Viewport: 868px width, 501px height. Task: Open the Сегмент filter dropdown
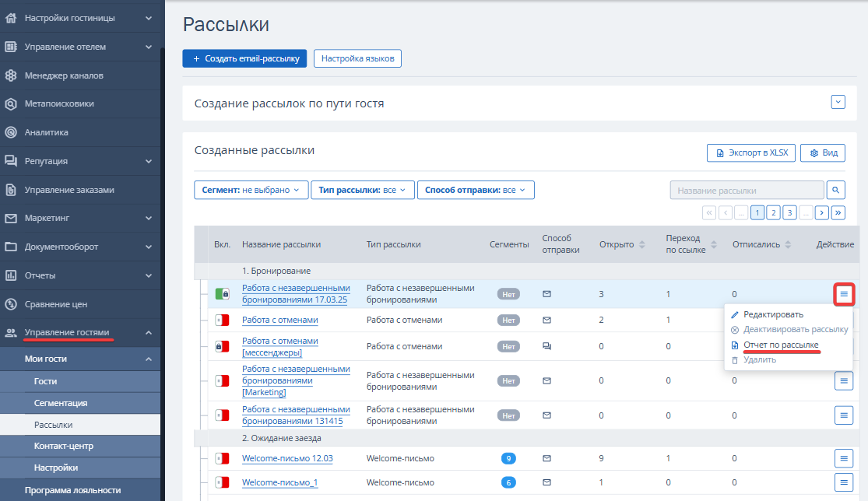click(x=251, y=190)
